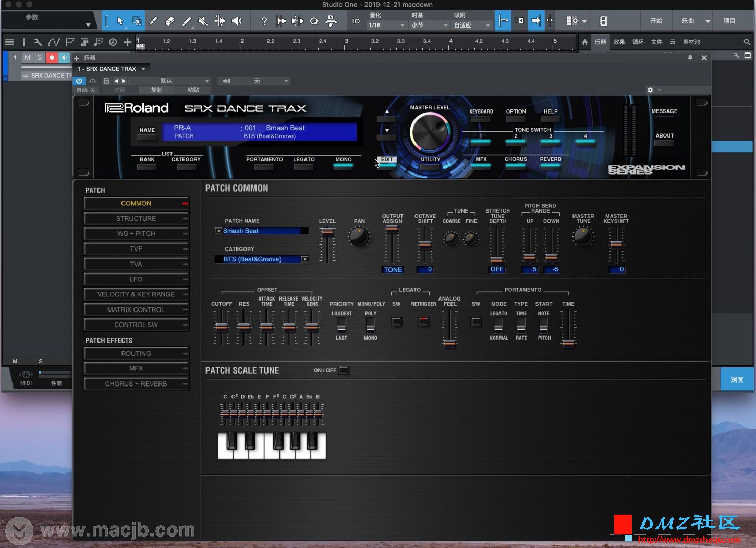756x548 pixels.
Task: Open the marker track flag icon
Action: 69,42
